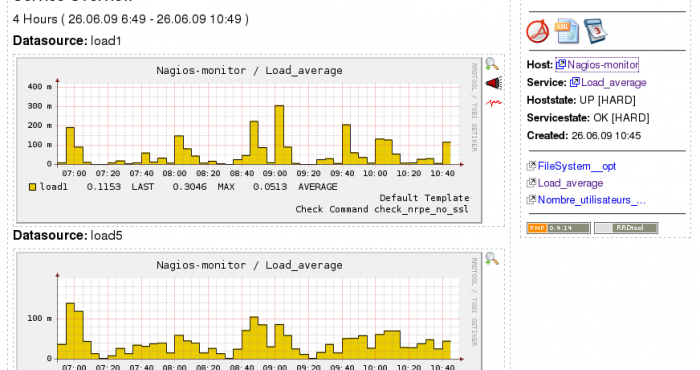Click link icon beside FileSystem__opt
Viewport: 700px width, 370px height.
pos(531,166)
